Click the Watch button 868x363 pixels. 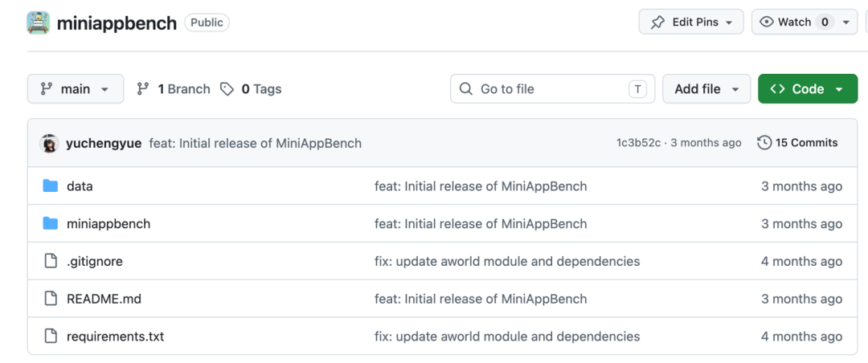(x=805, y=22)
